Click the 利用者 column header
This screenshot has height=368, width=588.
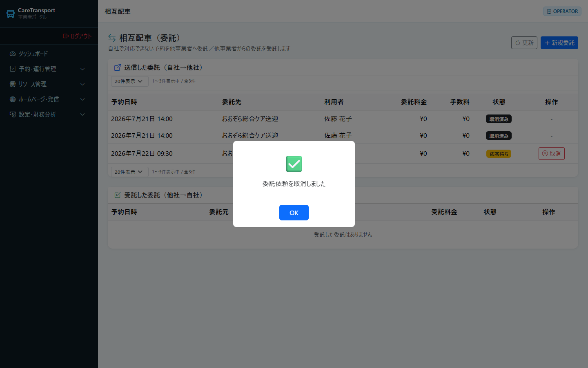tap(334, 102)
